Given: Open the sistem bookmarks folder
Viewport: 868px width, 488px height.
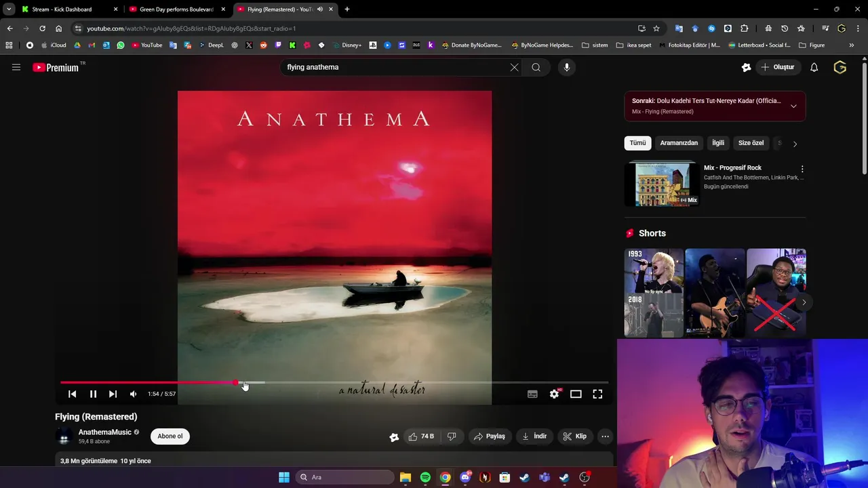Looking at the screenshot, I should point(595,45).
